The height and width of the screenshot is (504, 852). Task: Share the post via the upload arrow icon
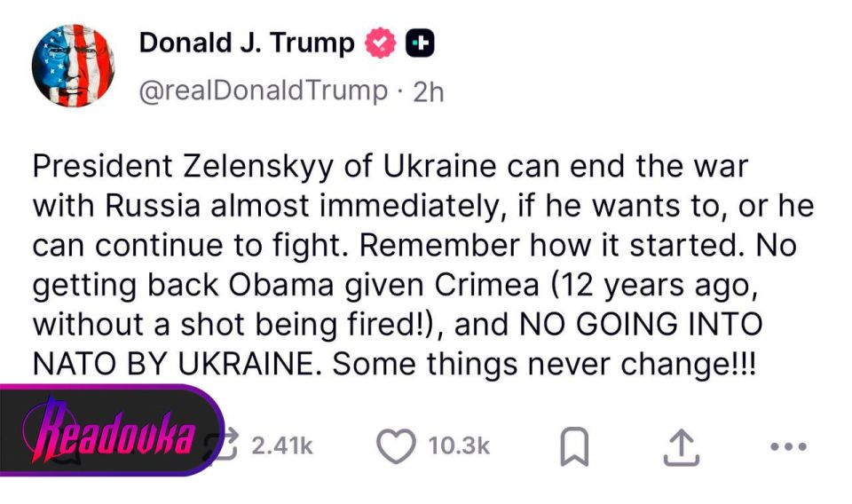coord(682,447)
